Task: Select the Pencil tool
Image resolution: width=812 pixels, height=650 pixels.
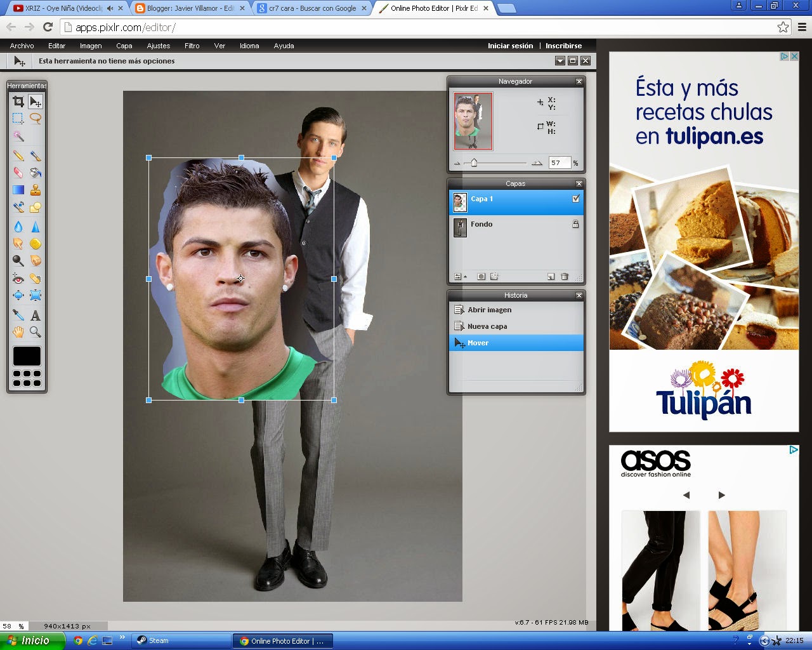Action: pos(18,156)
